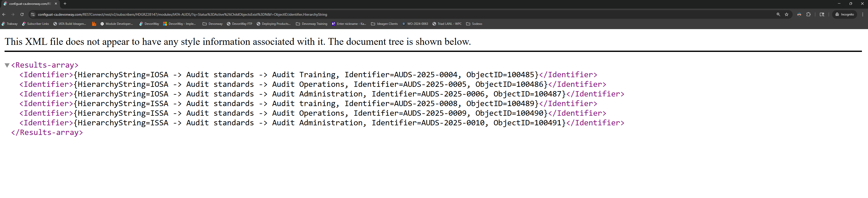Open the Extensions puzzle-piece menu
This screenshot has height=198, width=868.
pyautogui.click(x=808, y=14)
